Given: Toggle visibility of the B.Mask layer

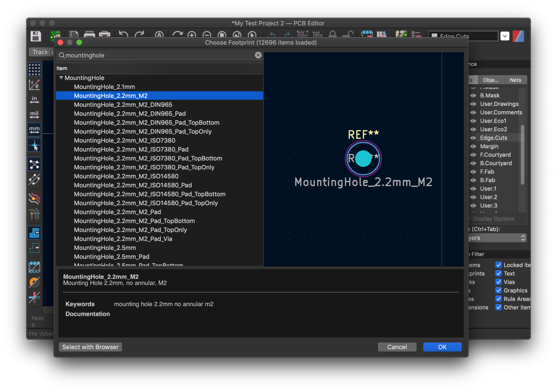Looking at the screenshot, I should [473, 95].
